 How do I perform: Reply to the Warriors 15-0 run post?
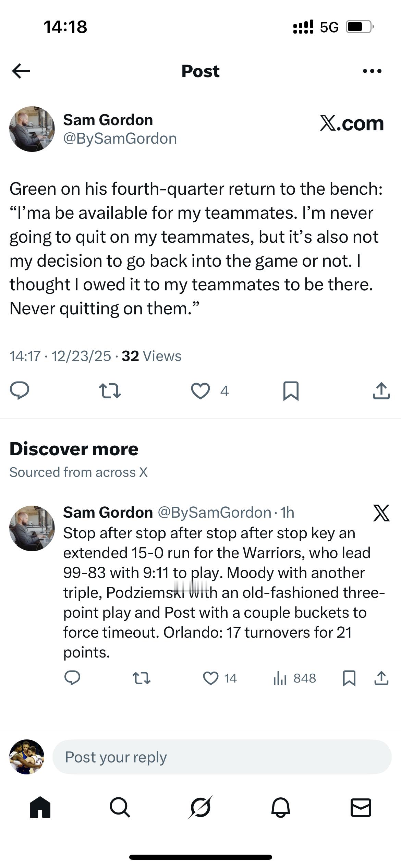point(72,678)
